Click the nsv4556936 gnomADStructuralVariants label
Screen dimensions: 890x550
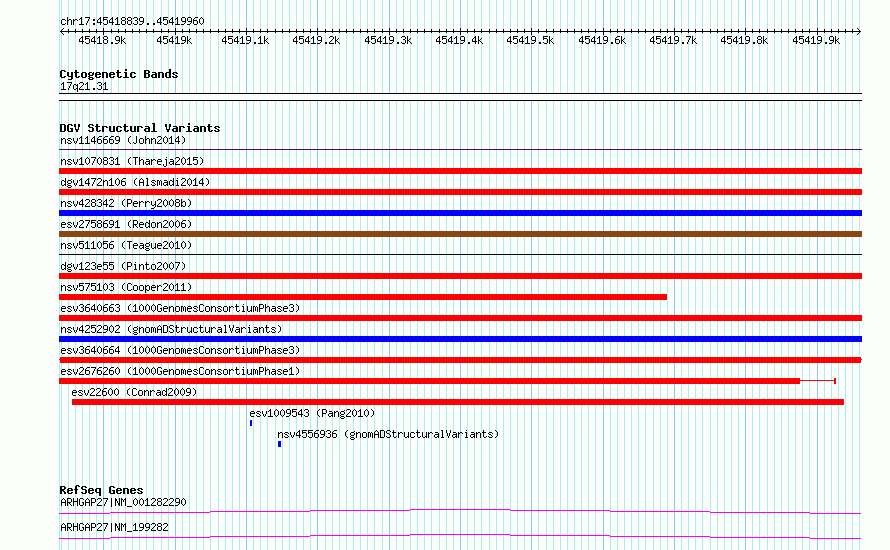(388, 434)
